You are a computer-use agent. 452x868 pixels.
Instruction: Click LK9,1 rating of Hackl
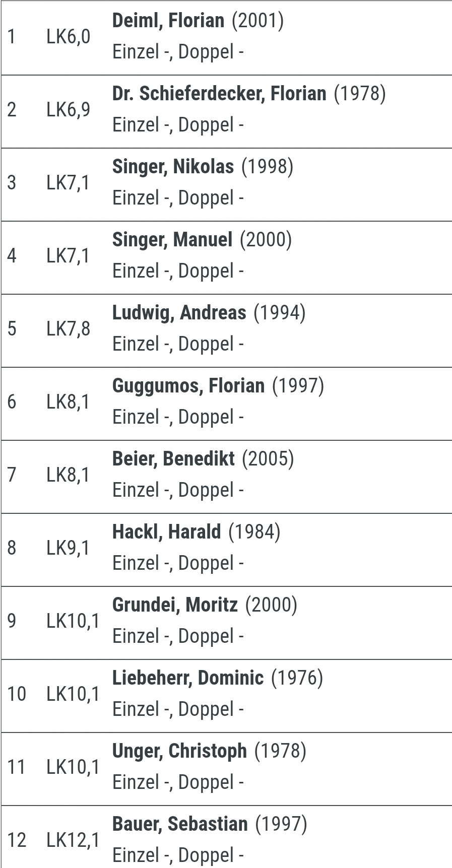[x=68, y=548]
